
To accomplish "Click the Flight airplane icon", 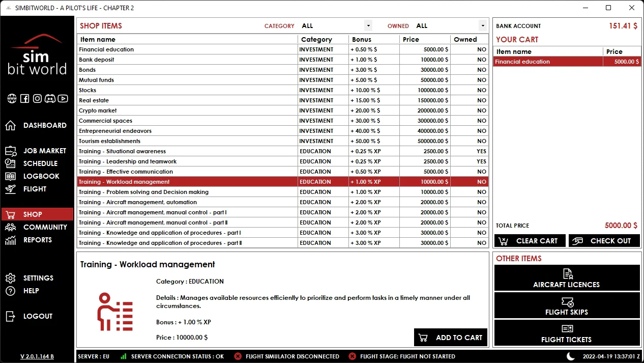I will 11,189.
